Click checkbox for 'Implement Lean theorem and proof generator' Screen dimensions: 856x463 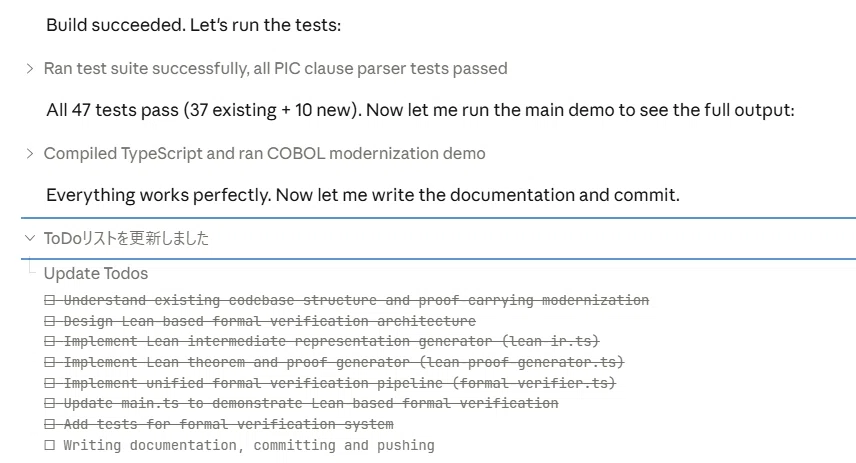[50, 363]
